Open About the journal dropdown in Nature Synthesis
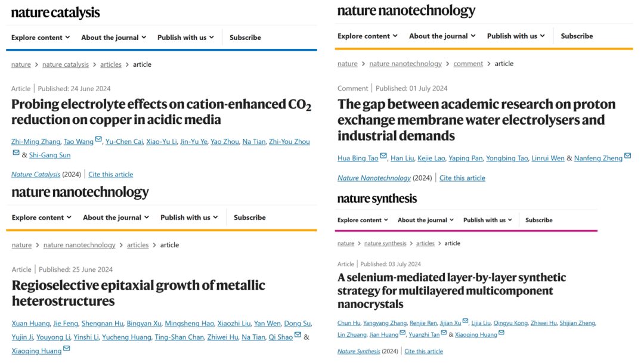644x363 pixels. pos(426,220)
